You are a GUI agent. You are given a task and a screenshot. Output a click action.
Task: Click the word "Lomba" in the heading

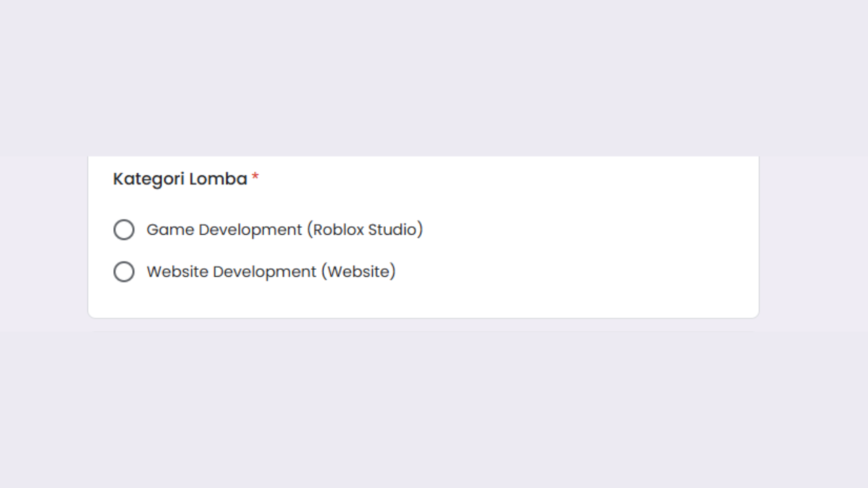218,179
